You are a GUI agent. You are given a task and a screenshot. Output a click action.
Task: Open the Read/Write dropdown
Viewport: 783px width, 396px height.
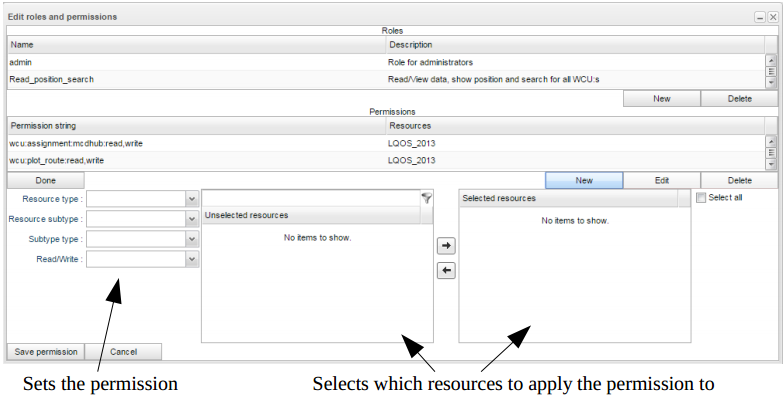(x=192, y=259)
